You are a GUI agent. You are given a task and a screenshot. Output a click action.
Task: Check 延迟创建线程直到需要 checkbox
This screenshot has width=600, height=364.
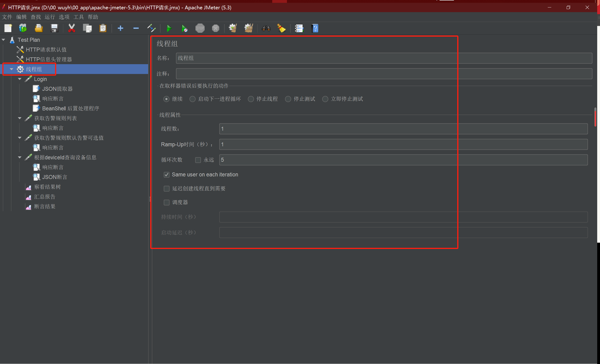[167, 189]
